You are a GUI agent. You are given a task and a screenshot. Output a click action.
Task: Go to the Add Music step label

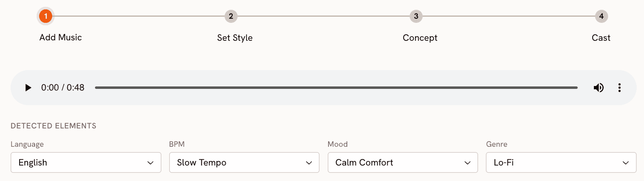tap(61, 38)
